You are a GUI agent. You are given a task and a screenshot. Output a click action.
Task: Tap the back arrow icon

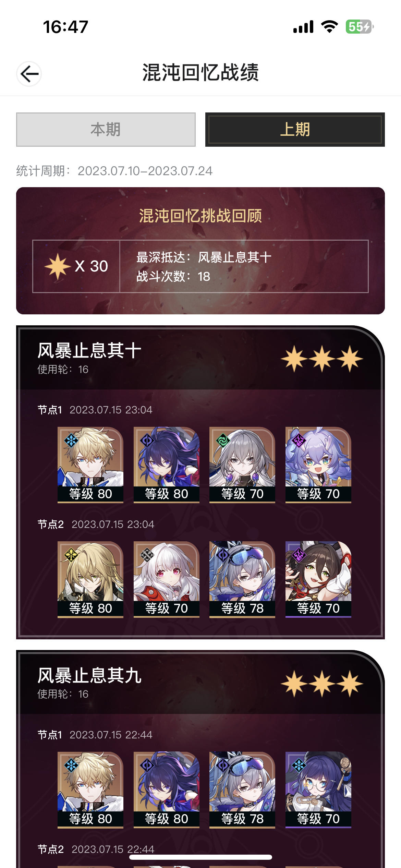[x=29, y=74]
